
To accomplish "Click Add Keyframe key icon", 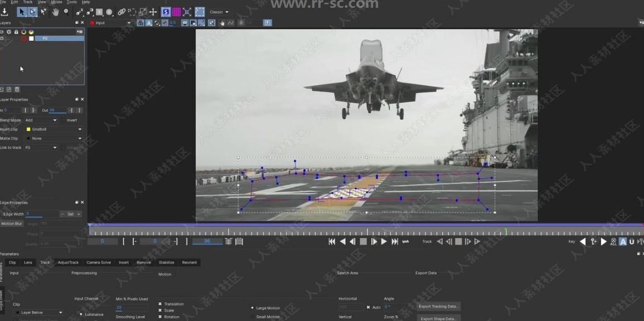I will [x=593, y=242].
